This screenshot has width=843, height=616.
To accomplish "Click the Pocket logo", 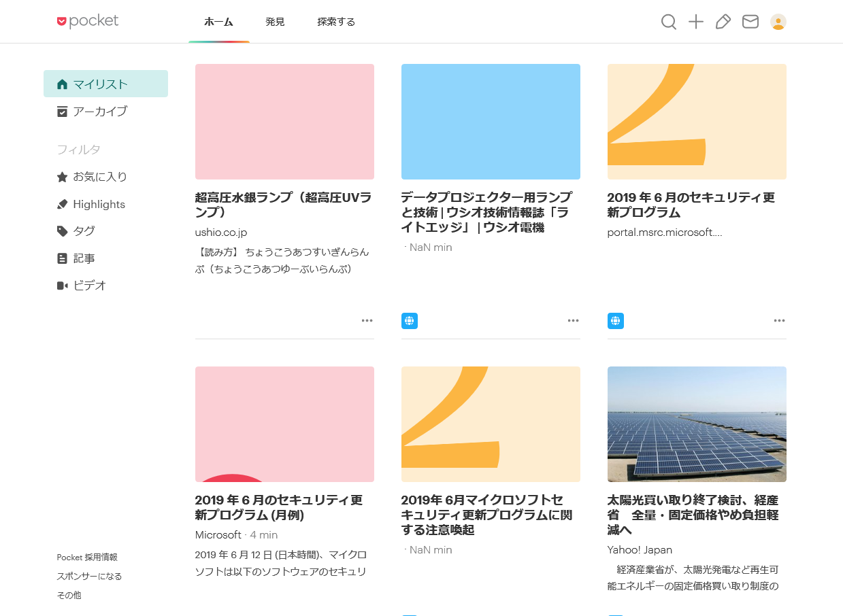I will pos(88,22).
